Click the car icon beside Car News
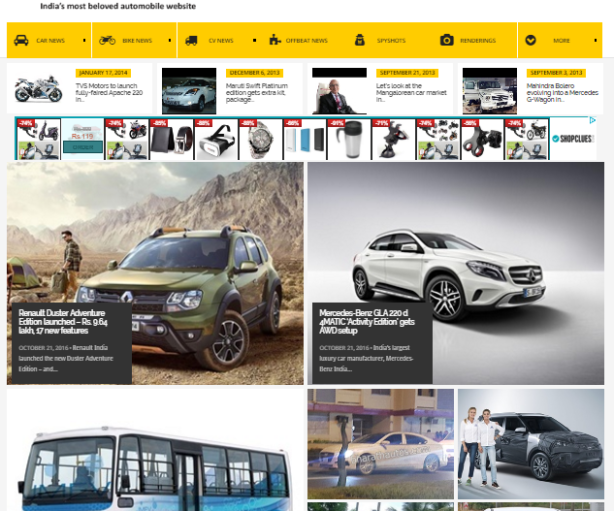 (x=21, y=40)
